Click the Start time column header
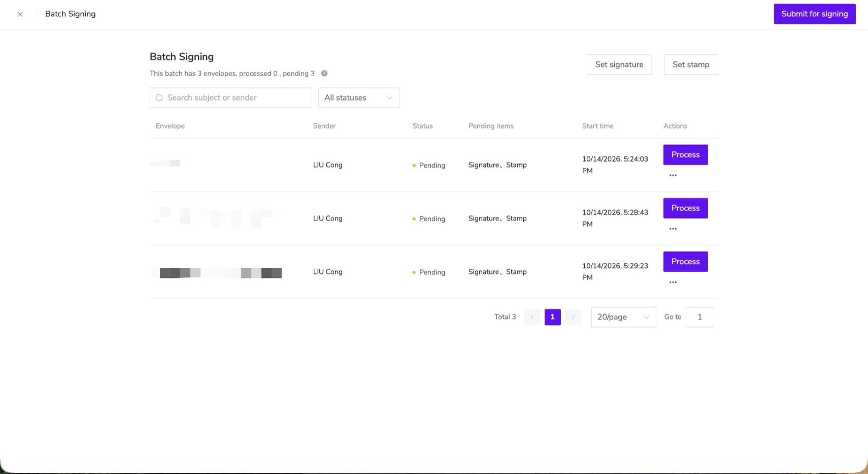 click(x=598, y=126)
